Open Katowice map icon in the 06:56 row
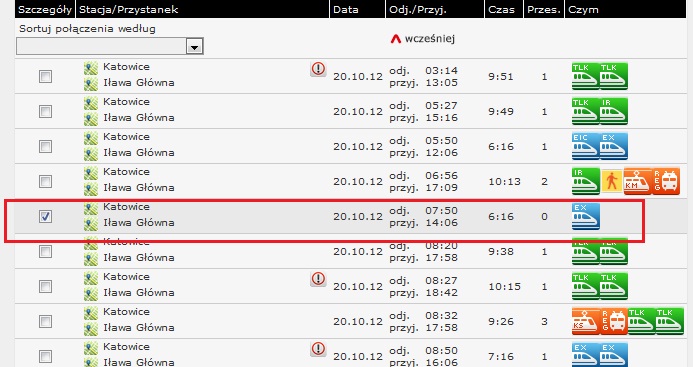693x367 pixels. [x=91, y=172]
